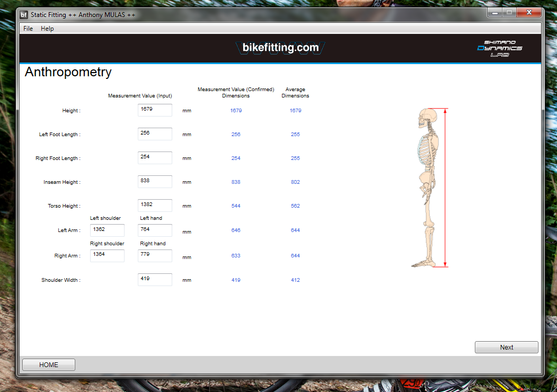Click the Shoulder Width input field
557x392 pixels.
tap(155, 280)
